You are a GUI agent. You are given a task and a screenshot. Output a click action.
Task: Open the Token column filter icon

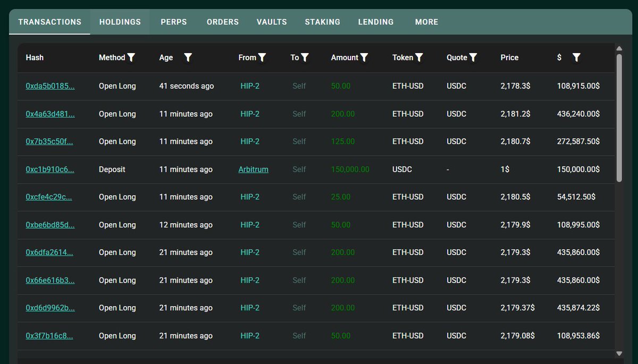(x=419, y=57)
